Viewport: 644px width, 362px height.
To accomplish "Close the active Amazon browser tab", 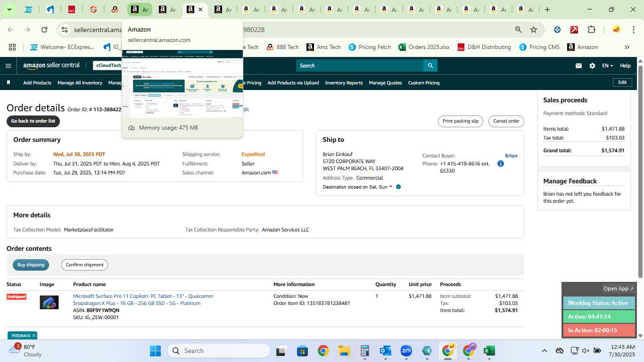I will [x=200, y=9].
